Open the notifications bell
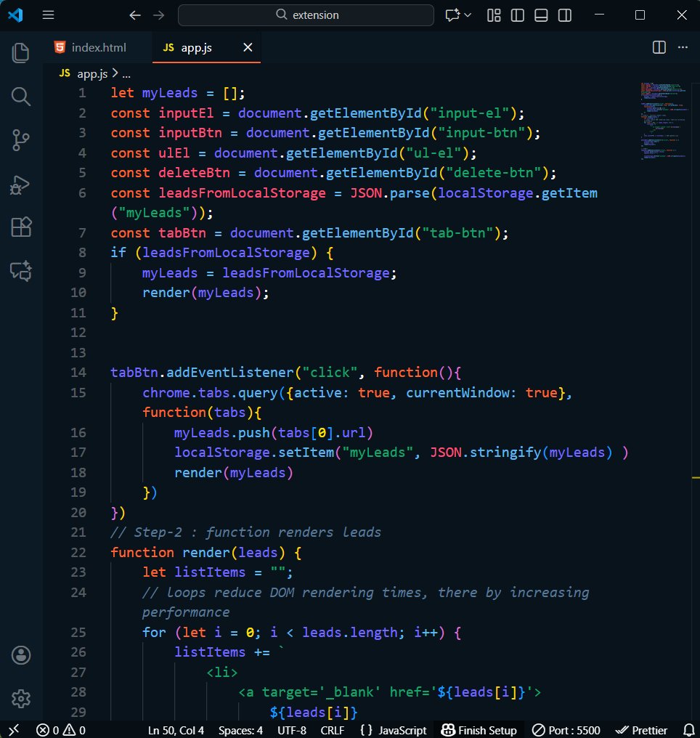Viewport: 700px width, 738px height. click(688, 730)
